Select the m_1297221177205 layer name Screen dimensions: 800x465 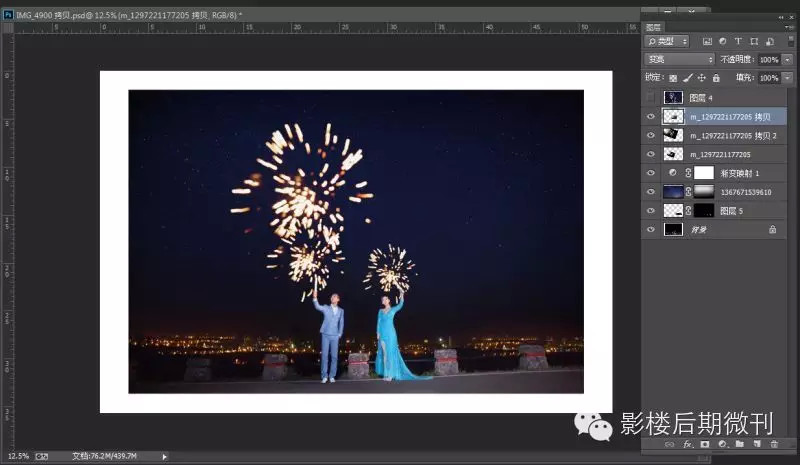click(x=720, y=155)
